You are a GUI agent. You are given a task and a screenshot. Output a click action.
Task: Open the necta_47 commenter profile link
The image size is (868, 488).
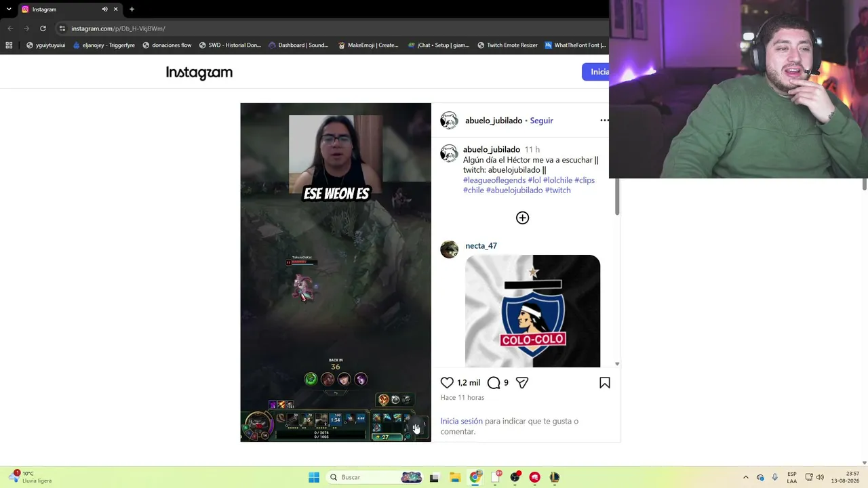[x=481, y=246]
